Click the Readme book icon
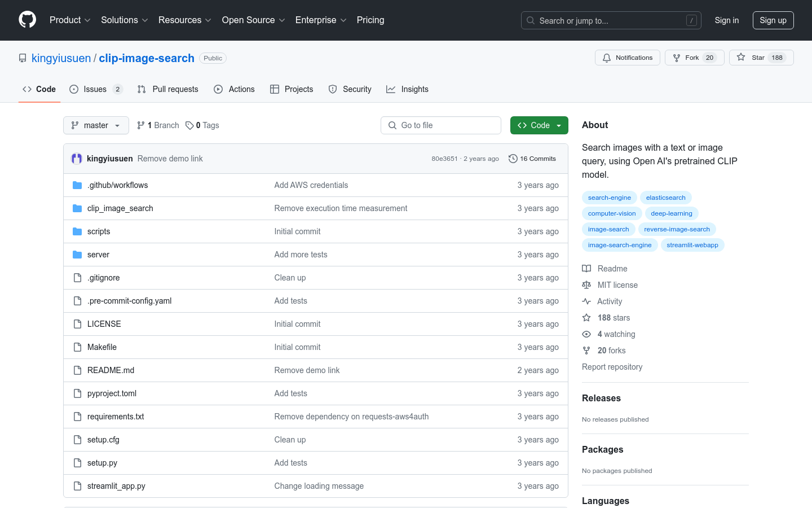Screen dimensions: 812x508 tap(586, 269)
